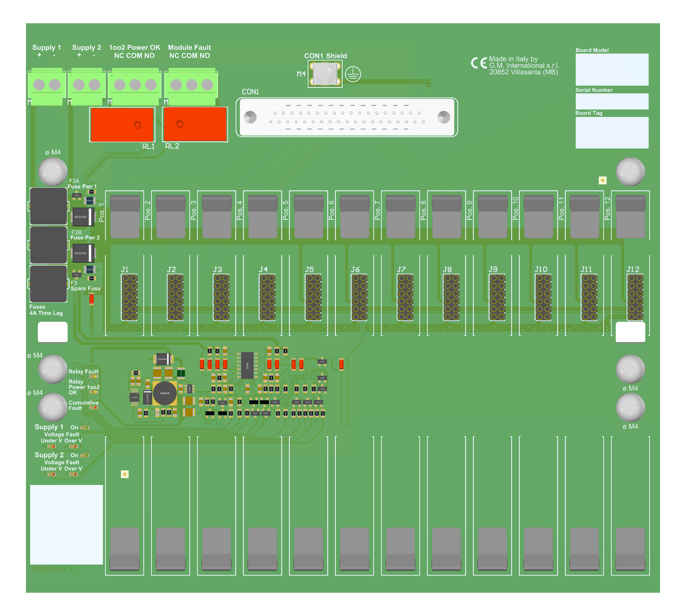Click the SDR0805 round inductor

point(165,393)
